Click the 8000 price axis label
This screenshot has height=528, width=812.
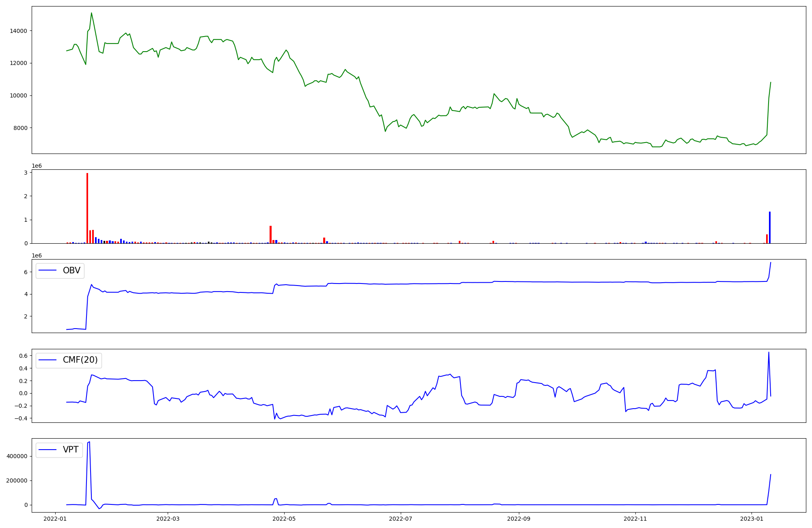[x=20, y=128]
